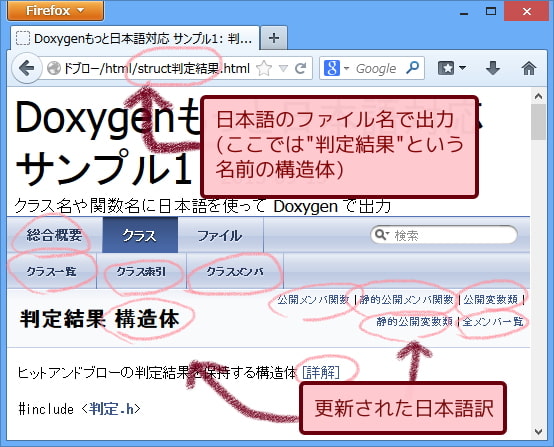Open the URL history dropdown arrow
554x447 pixels.
click(283, 68)
